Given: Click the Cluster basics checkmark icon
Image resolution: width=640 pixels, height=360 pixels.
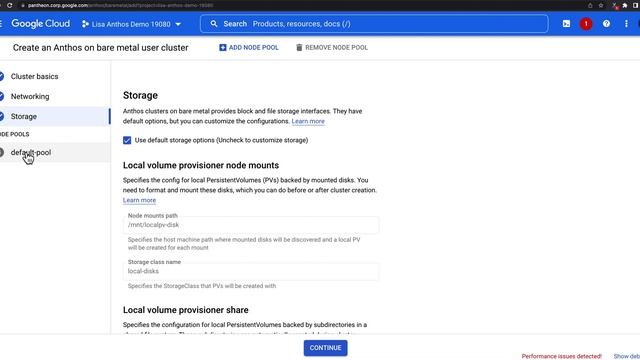Looking at the screenshot, I should coord(1,76).
